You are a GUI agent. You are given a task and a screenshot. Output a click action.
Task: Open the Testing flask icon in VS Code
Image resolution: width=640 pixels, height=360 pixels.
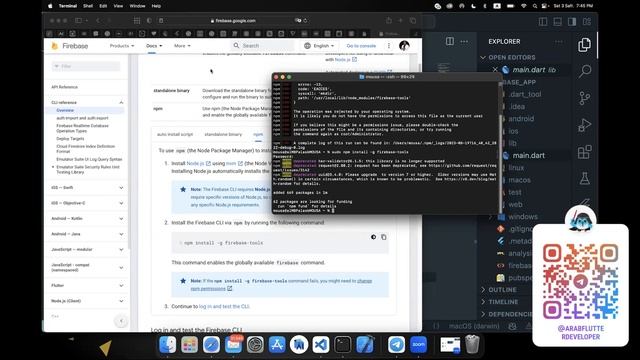(x=584, y=178)
